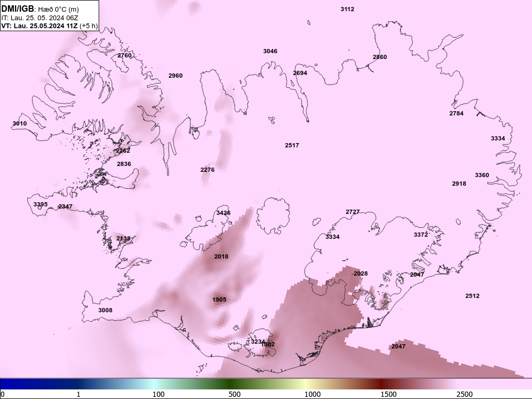The width and height of the screenshot is (532, 399).
Task: Click the 3395 height label
Action: point(40,204)
